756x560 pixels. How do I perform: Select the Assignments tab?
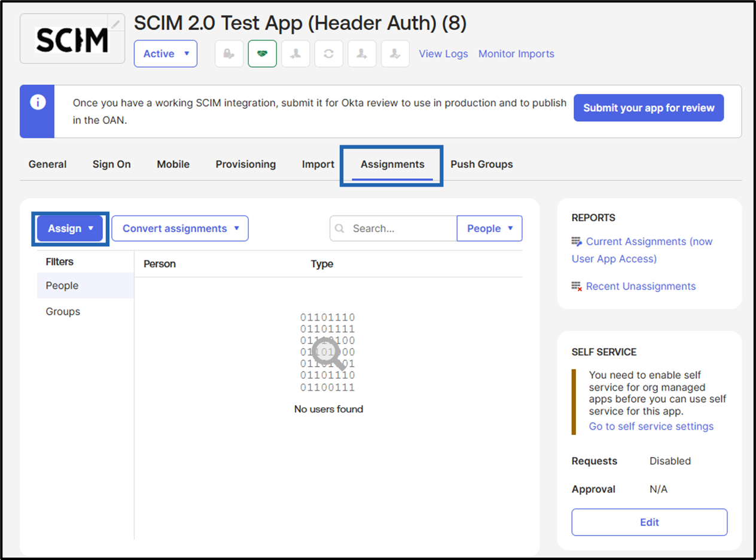point(392,165)
